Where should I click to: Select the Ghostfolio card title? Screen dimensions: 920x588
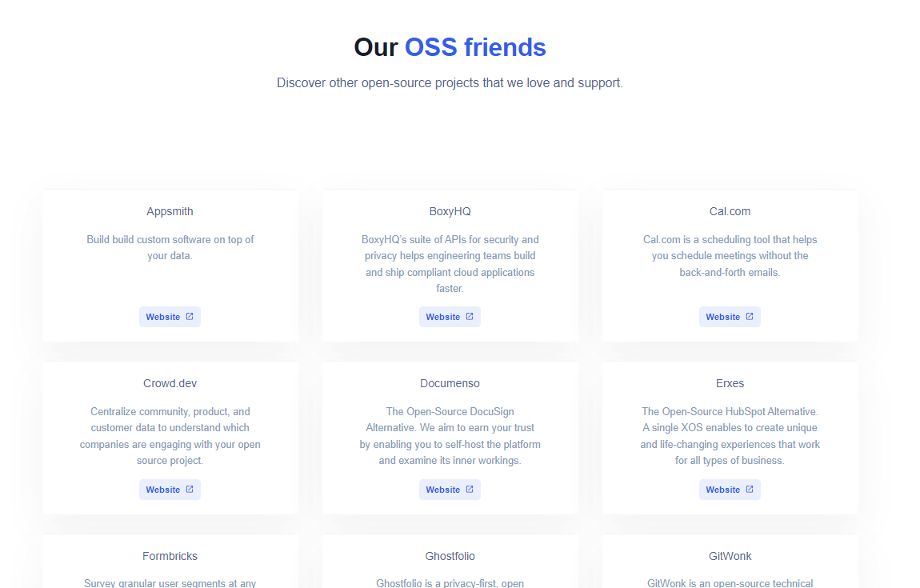450,556
